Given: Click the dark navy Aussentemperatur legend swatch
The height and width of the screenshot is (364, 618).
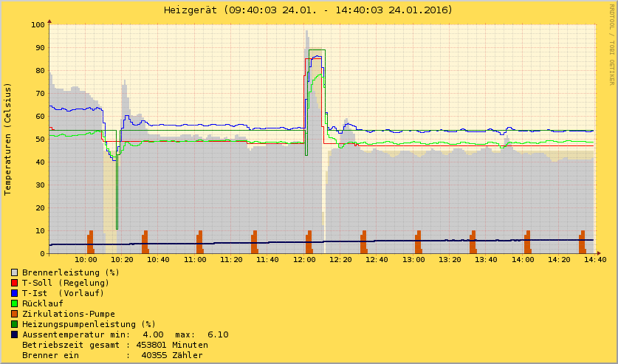Looking at the screenshot, I should tap(15, 334).
